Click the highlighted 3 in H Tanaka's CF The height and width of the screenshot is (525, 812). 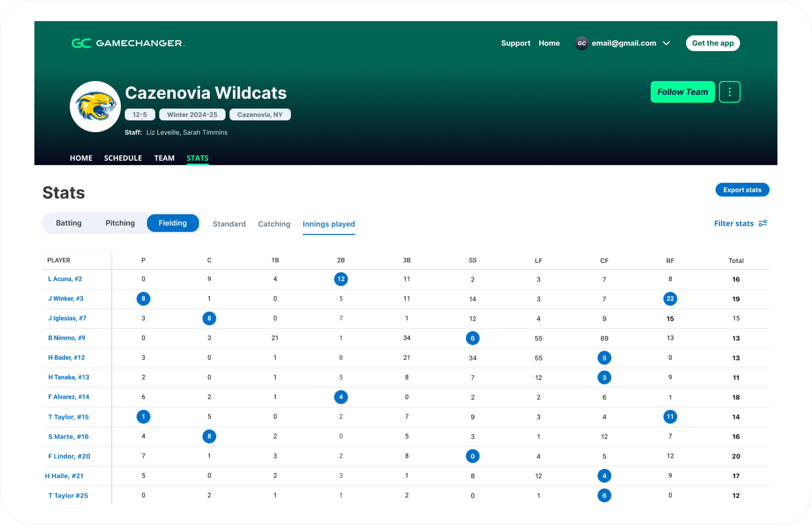[604, 377]
